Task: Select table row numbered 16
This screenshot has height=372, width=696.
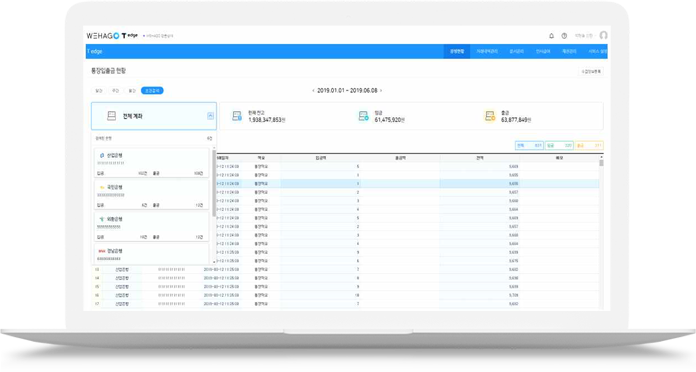Action: tap(345, 295)
